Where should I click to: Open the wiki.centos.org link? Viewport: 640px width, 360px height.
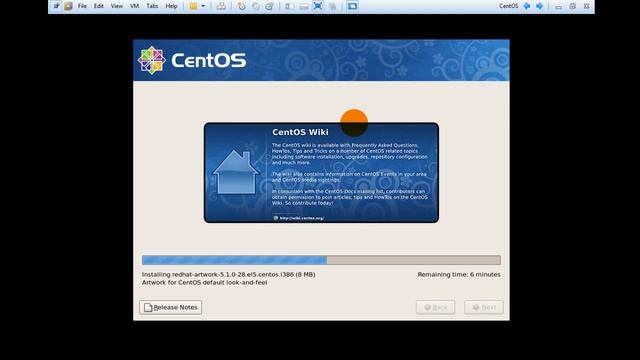point(302,218)
